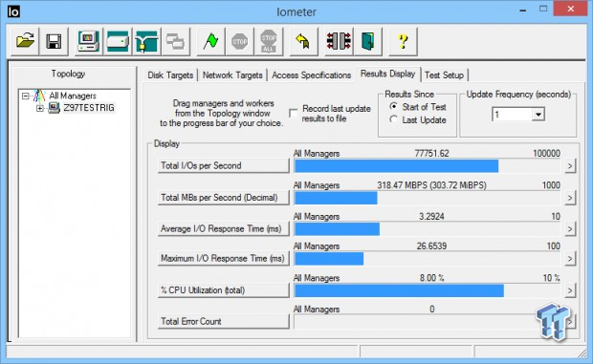Select Z97TESTRIG in Topology tree

pyautogui.click(x=89, y=108)
